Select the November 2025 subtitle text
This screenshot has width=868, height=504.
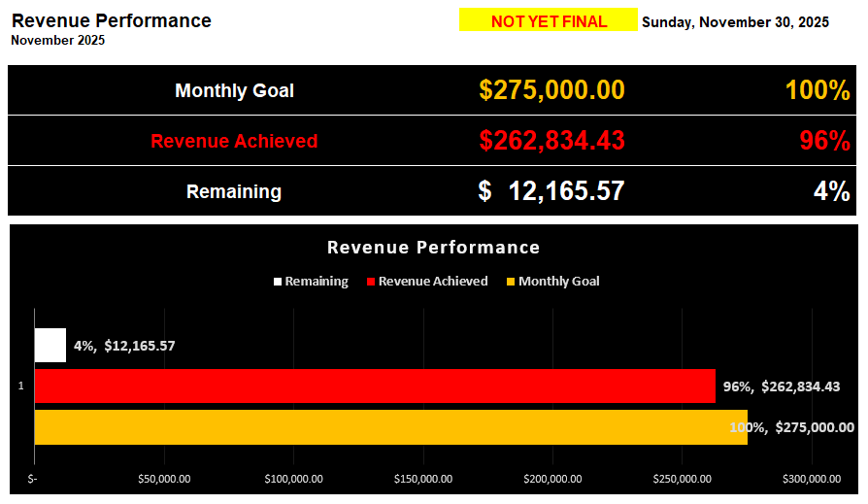tap(58, 41)
